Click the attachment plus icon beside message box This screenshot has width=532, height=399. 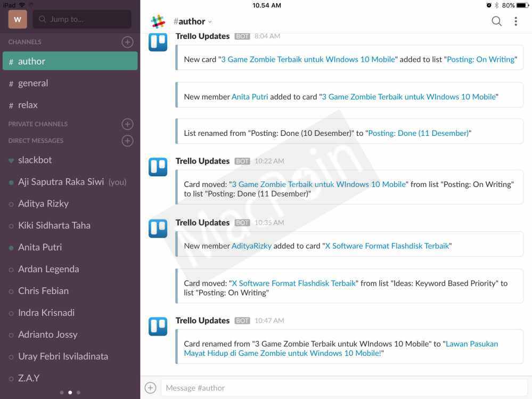pos(150,387)
